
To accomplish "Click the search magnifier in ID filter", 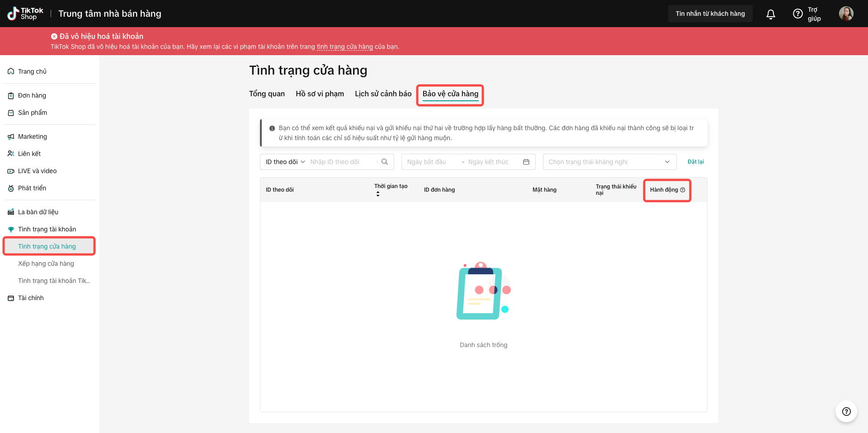I will point(385,162).
